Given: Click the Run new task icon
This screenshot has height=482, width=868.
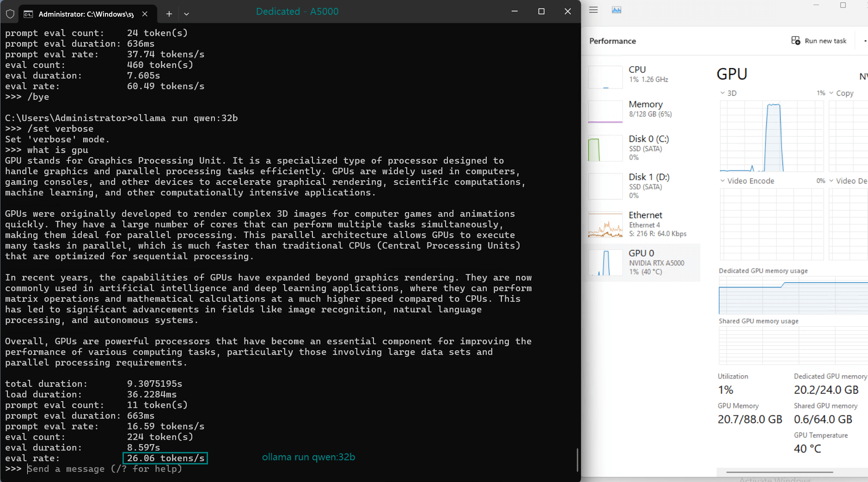Looking at the screenshot, I should 795,41.
